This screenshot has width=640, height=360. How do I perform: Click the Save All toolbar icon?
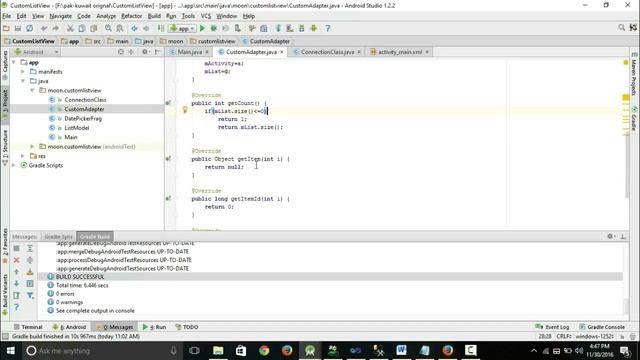pyautogui.click(x=18, y=28)
